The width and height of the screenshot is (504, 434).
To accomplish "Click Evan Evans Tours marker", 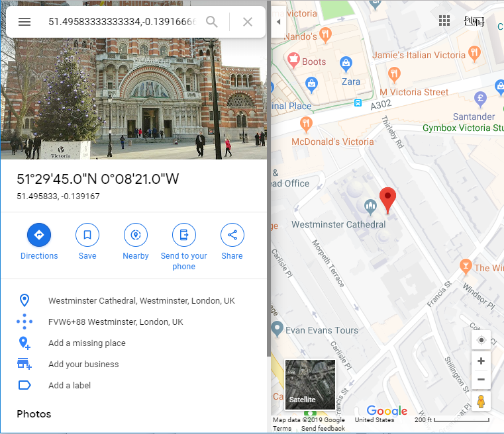I will (x=277, y=328).
